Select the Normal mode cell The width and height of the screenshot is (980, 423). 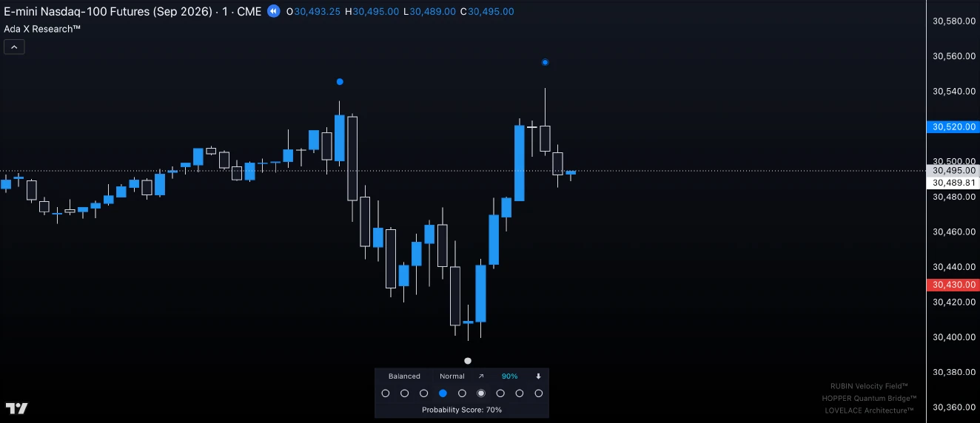coord(452,376)
